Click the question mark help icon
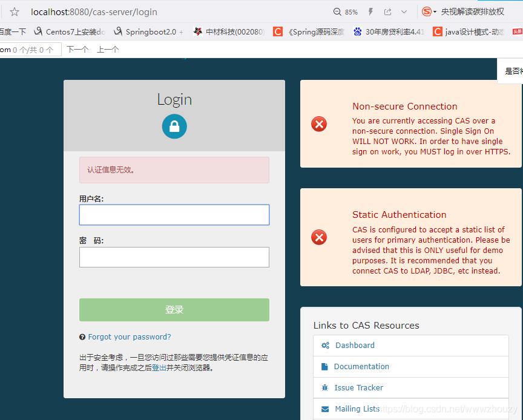Viewport: 523px width, 420px height. [x=82, y=337]
